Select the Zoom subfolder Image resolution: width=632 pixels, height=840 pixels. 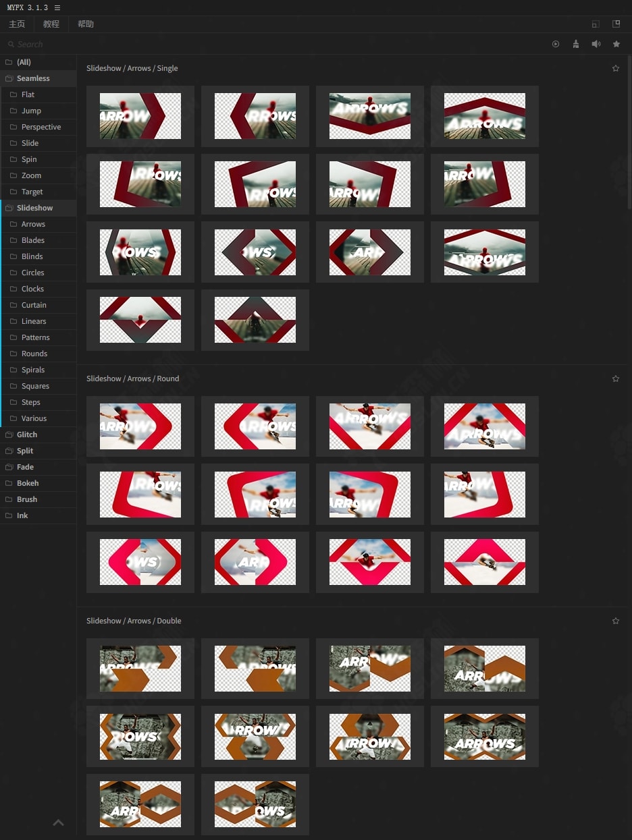pos(38,175)
